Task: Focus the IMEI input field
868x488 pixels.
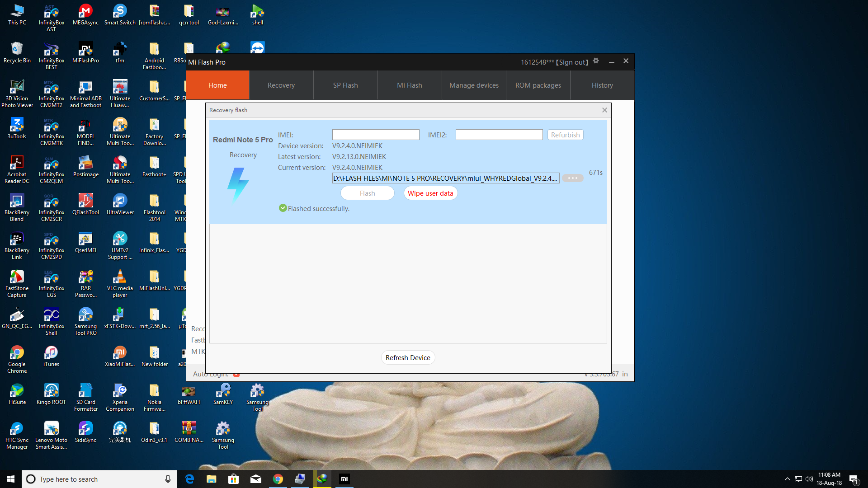Action: (x=376, y=135)
